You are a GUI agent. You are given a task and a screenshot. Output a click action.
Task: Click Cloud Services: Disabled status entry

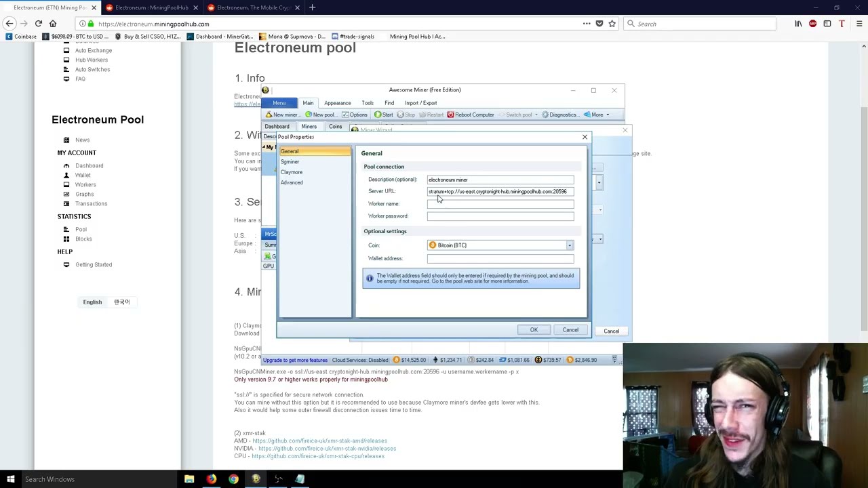360,360
